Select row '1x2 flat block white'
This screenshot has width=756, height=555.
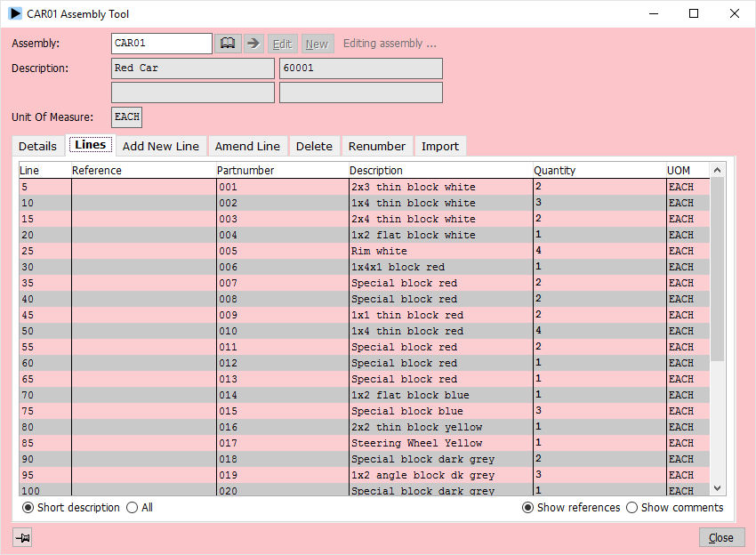[x=365, y=235]
